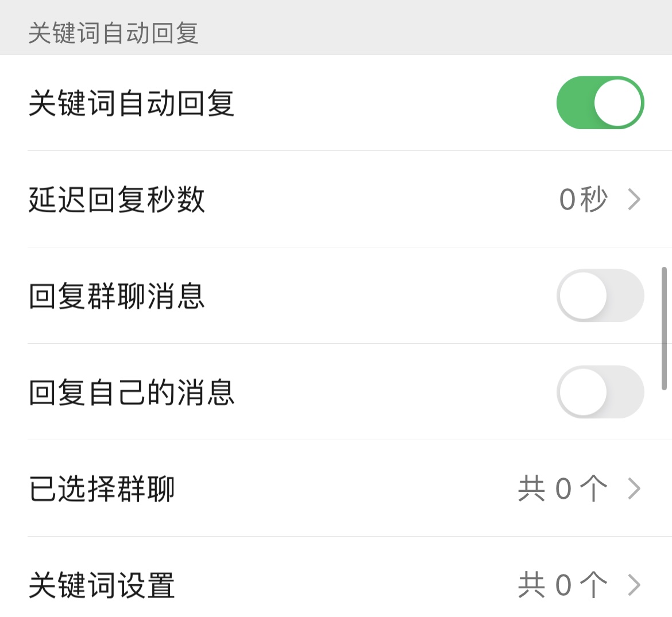Click the white knob of the green switch
Screen dimensions: 672x617
coord(617,103)
